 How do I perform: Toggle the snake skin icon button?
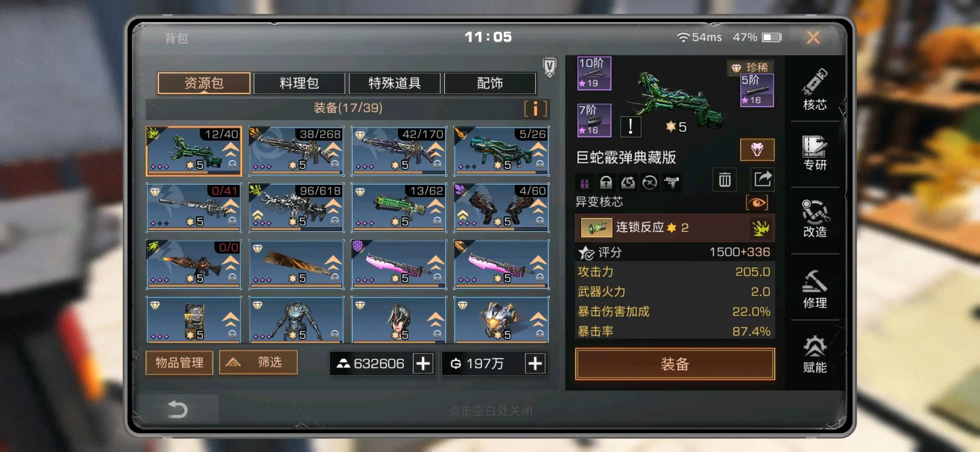757,149
